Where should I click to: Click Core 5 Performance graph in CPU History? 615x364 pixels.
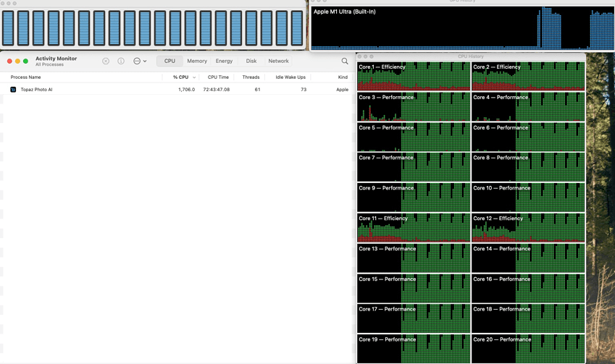414,137
